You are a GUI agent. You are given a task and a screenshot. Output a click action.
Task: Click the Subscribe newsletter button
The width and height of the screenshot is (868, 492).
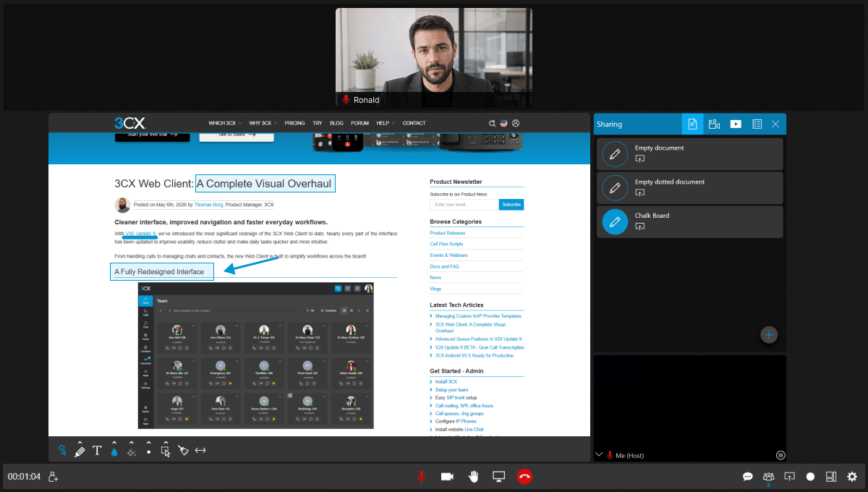[x=511, y=205]
